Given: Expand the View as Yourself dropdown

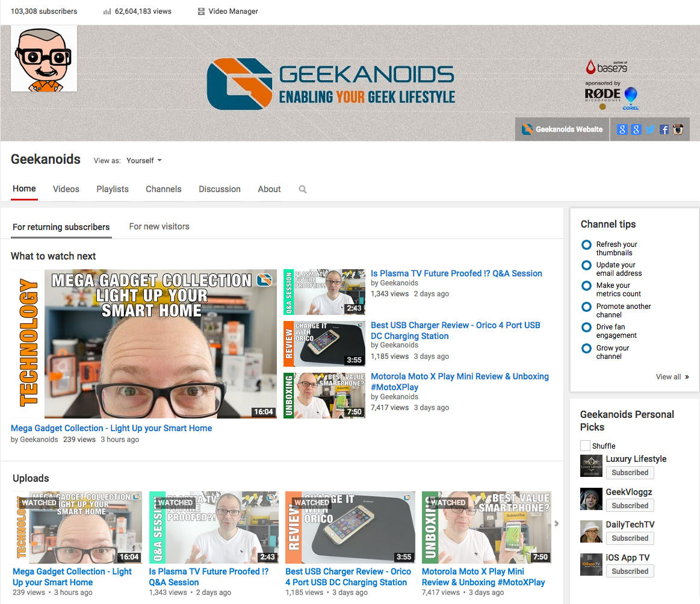Looking at the screenshot, I should [144, 160].
